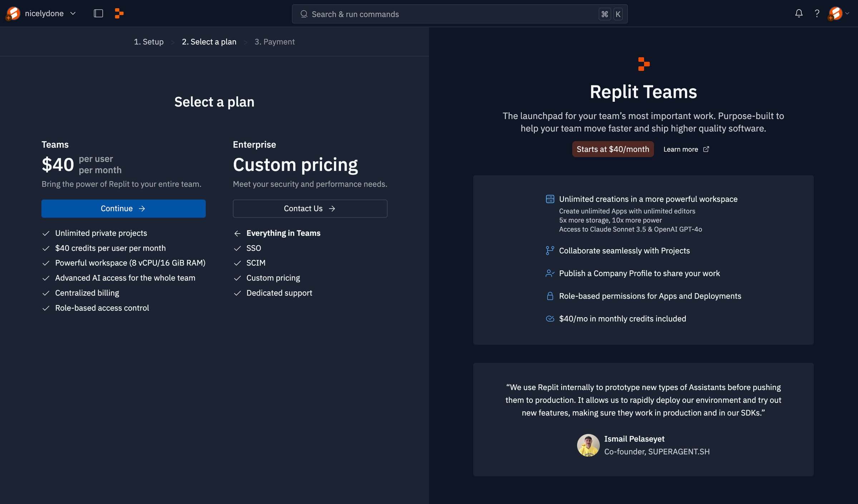Screen dimensions: 858x504
Task: Click the Role-based permissions lock icon
Action: (550, 296)
